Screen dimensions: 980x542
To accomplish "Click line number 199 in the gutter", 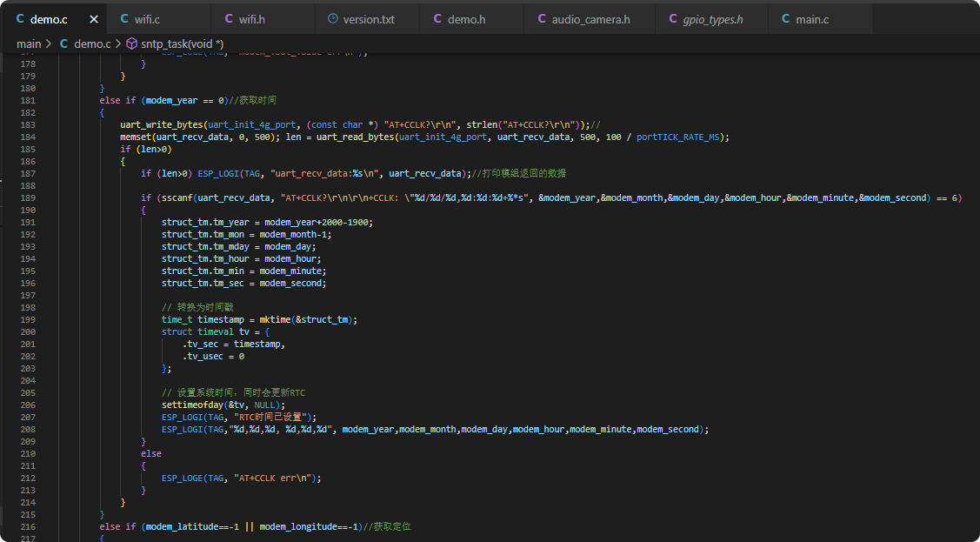I will (x=28, y=319).
